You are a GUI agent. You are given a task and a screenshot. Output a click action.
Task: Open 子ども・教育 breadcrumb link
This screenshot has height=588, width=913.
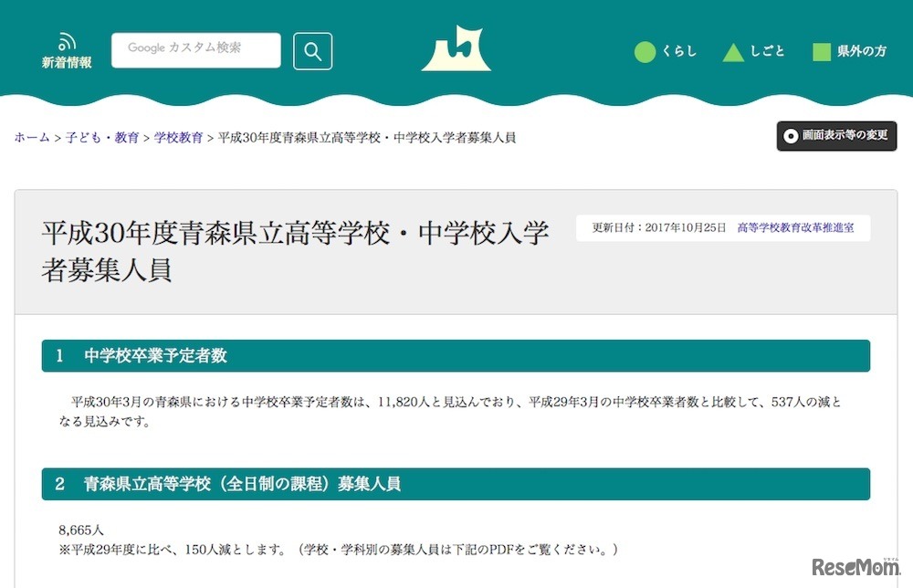[x=102, y=137]
